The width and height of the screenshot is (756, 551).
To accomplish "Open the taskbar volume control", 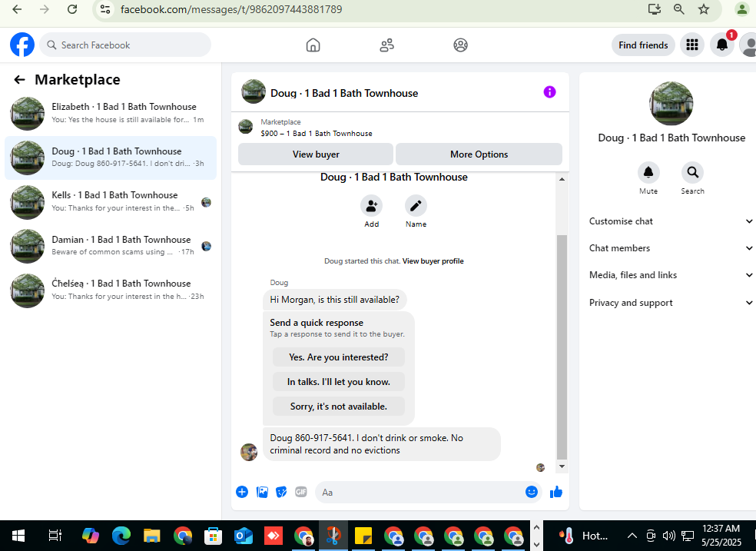I will pyautogui.click(x=668, y=536).
